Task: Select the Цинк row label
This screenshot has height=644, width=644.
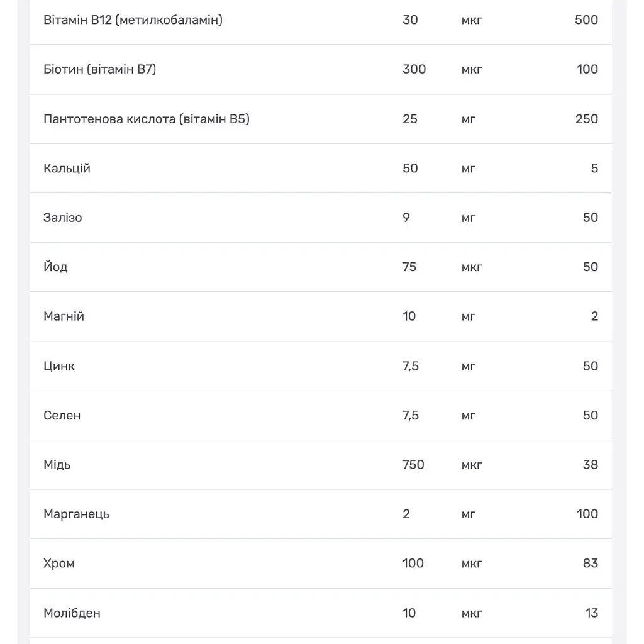Action: click(59, 366)
